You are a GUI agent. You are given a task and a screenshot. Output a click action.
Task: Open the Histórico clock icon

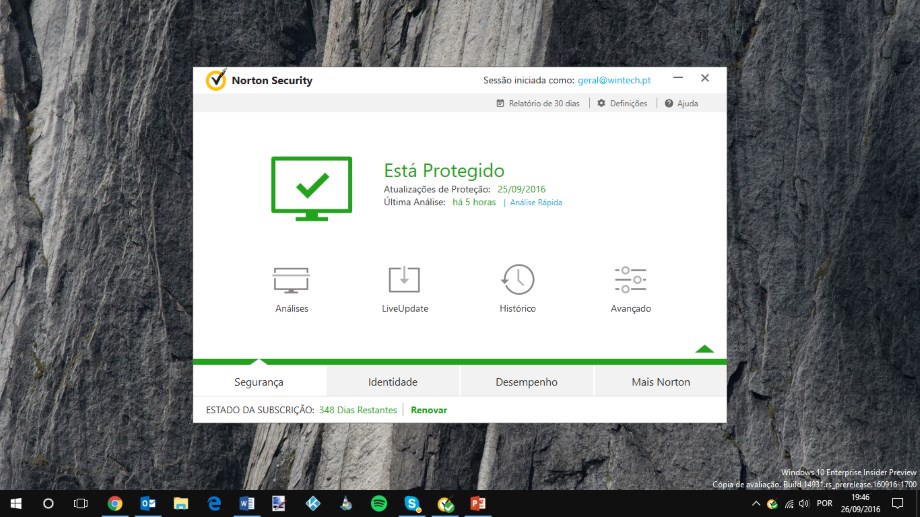(517, 280)
